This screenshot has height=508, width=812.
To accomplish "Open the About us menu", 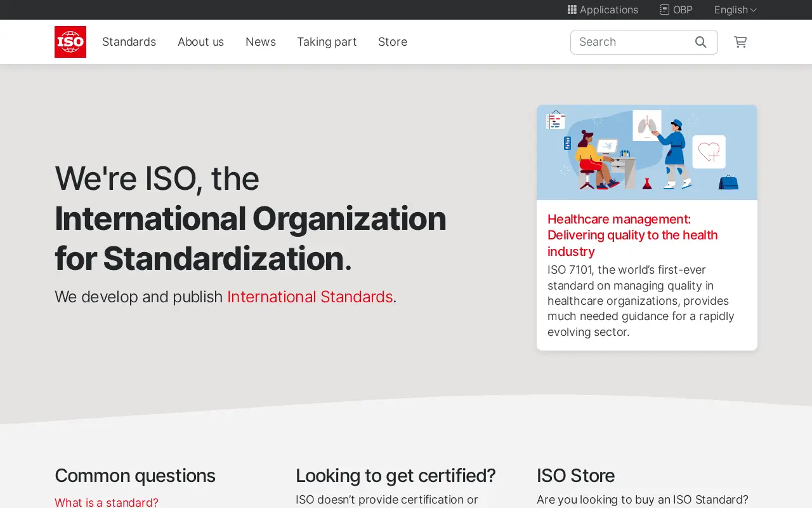I will click(200, 42).
